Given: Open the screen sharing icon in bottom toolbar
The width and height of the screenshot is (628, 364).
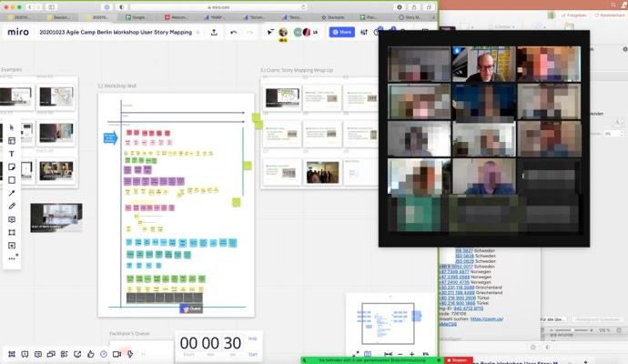Looking at the screenshot, I should (x=77, y=354).
